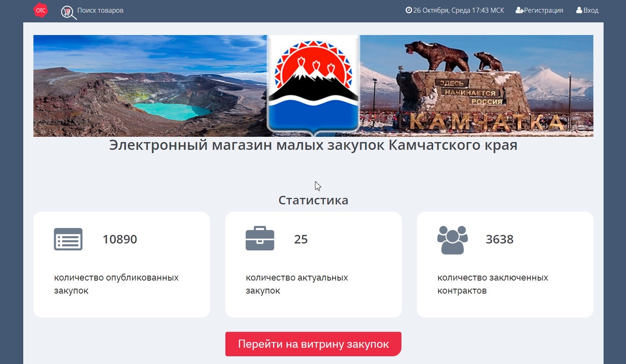Click the briefcase icon for current purchases

coord(260,238)
